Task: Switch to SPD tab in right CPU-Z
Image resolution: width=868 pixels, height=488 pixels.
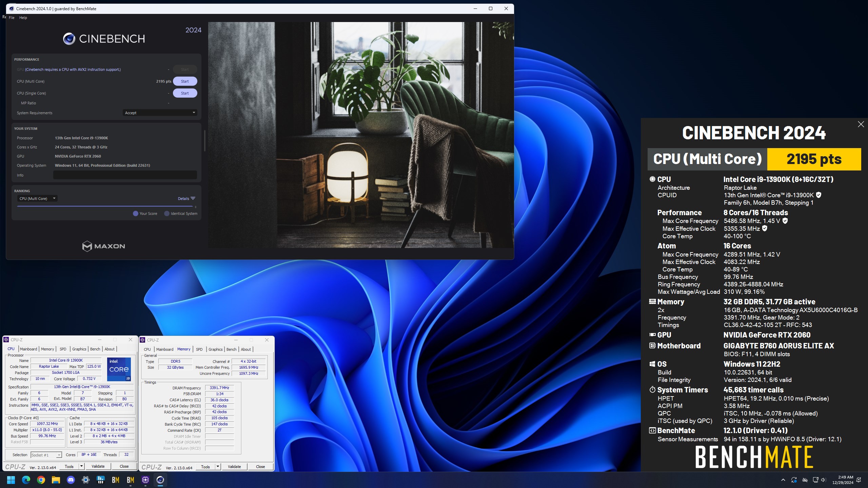Action: point(199,349)
